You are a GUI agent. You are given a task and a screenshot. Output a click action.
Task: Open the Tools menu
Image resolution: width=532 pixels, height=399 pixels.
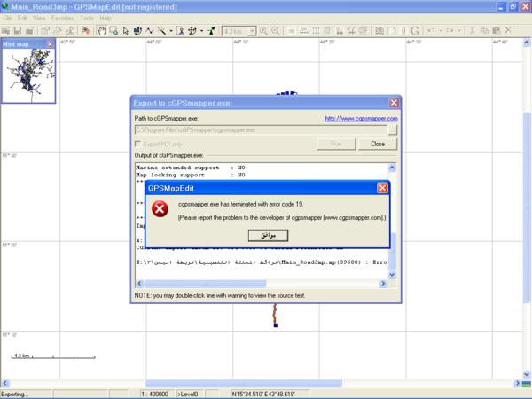coord(87,18)
